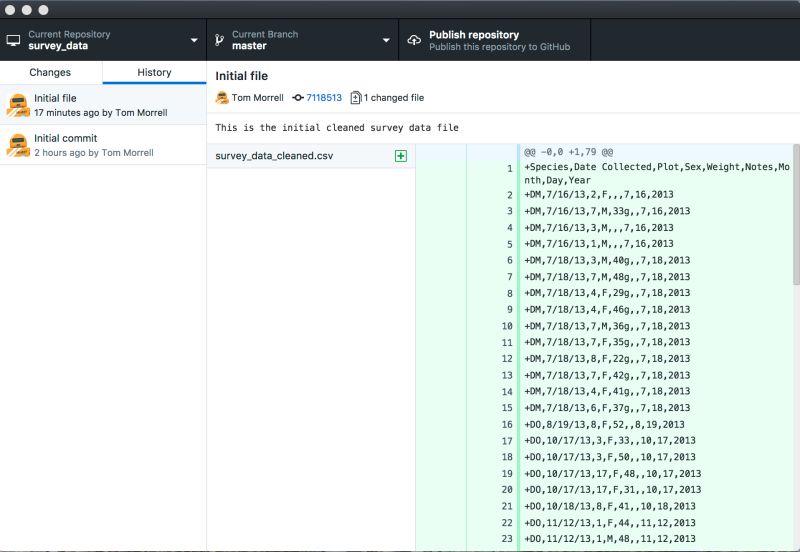The image size is (800, 552).
Task: Click commit hash link 7118513
Action: click(x=324, y=97)
